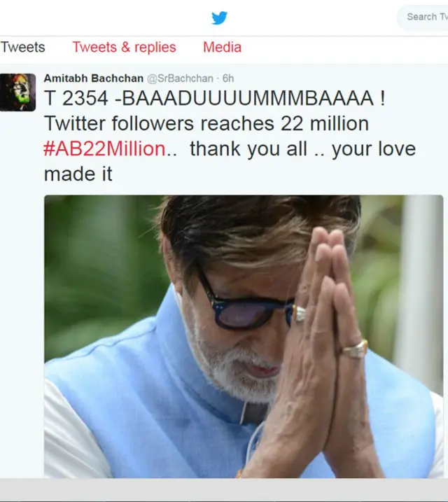Open the Tweets & replies tab
448x502 pixels.
click(x=124, y=48)
